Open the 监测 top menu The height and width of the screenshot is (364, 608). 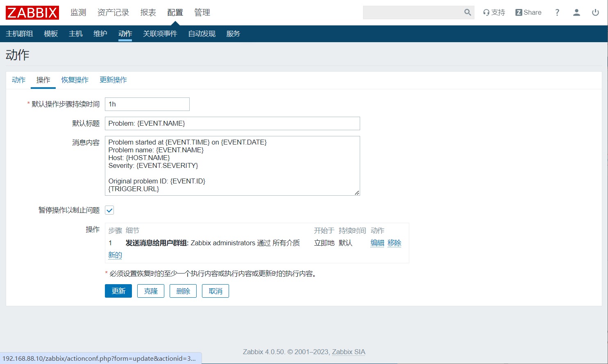[78, 13]
